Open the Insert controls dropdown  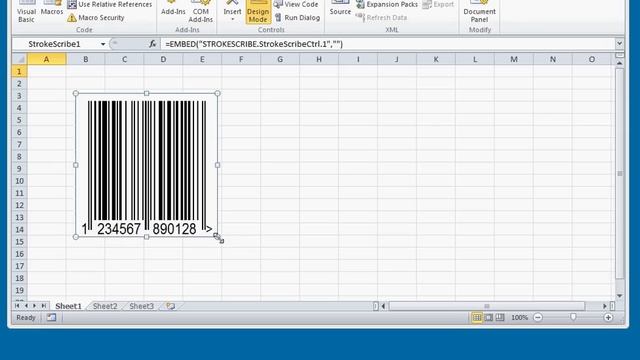[x=232, y=12]
